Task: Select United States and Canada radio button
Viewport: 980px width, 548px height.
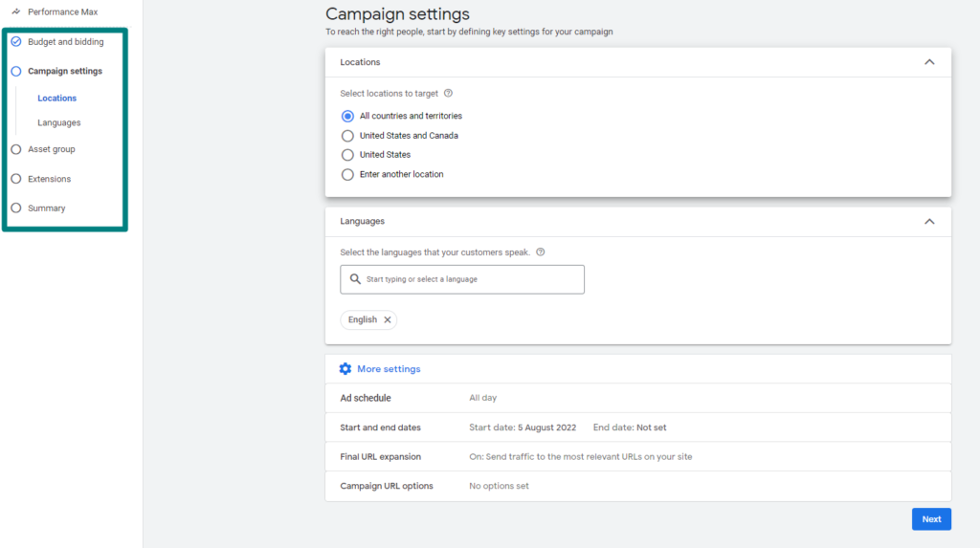Action: point(347,136)
